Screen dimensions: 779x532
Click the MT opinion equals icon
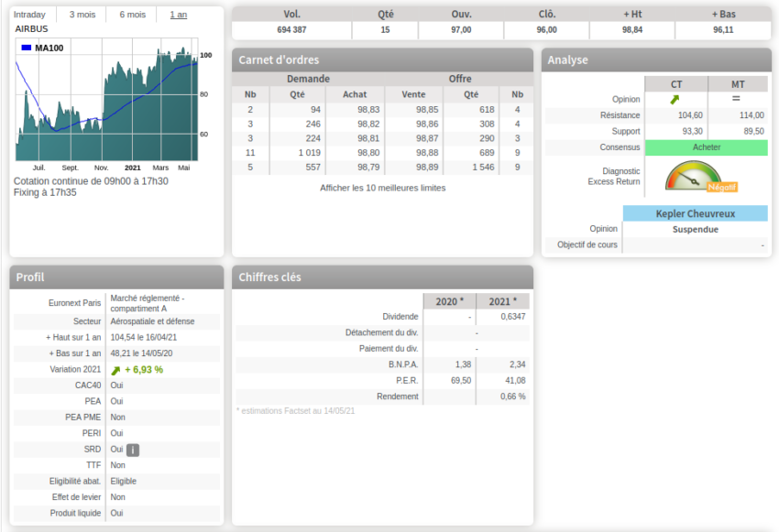tap(736, 99)
